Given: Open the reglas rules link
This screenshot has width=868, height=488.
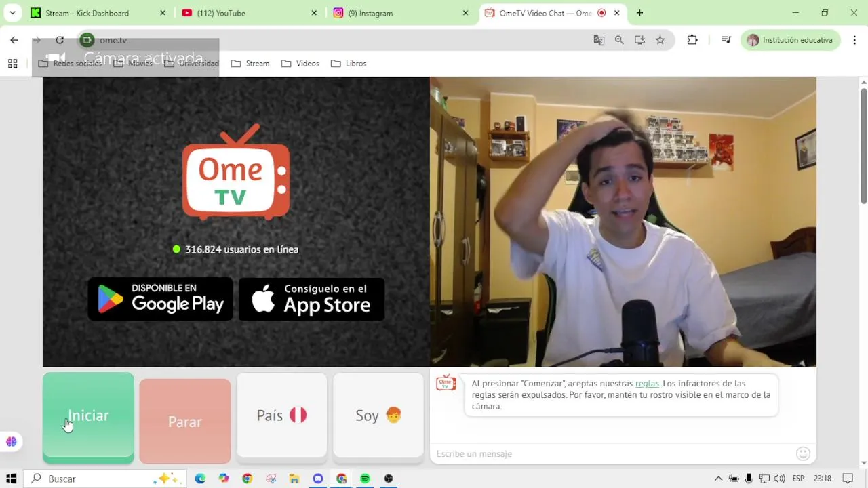Looking at the screenshot, I should (647, 383).
